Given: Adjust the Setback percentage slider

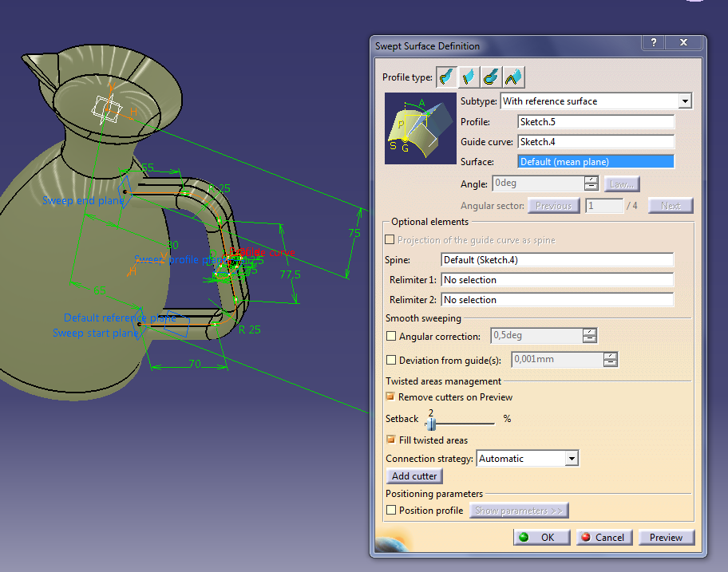Looking at the screenshot, I should 431,422.
